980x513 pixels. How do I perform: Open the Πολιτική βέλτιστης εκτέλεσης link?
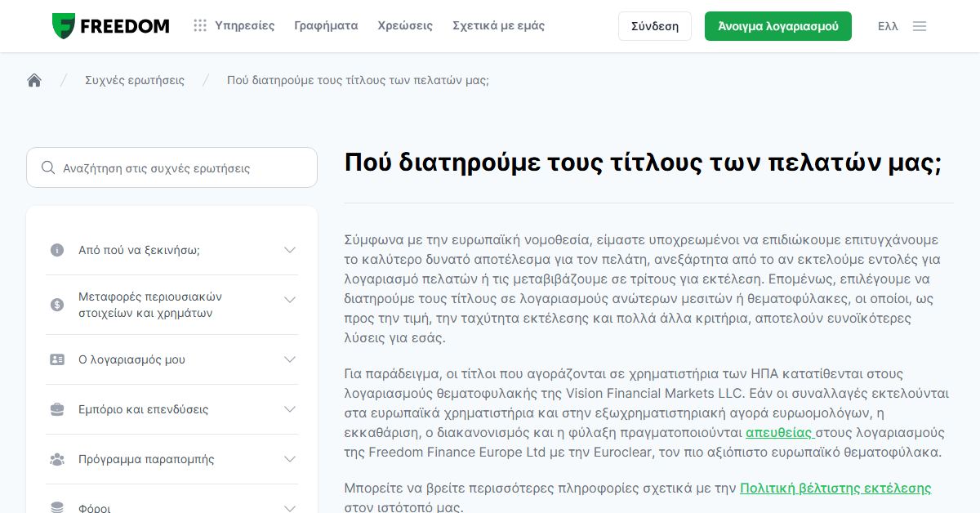(x=835, y=488)
